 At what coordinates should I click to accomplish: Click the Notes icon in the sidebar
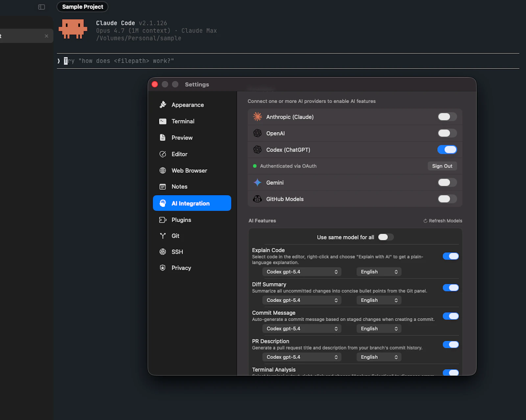pyautogui.click(x=163, y=187)
